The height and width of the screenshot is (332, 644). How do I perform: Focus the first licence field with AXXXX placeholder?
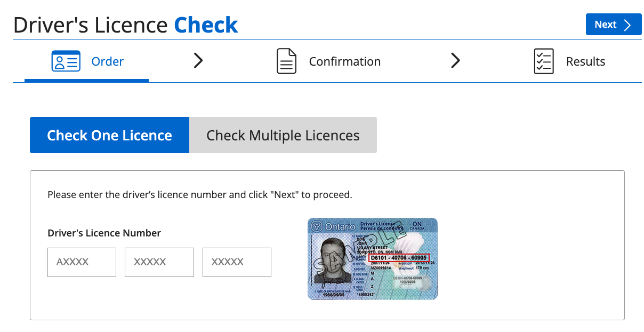coord(82,262)
